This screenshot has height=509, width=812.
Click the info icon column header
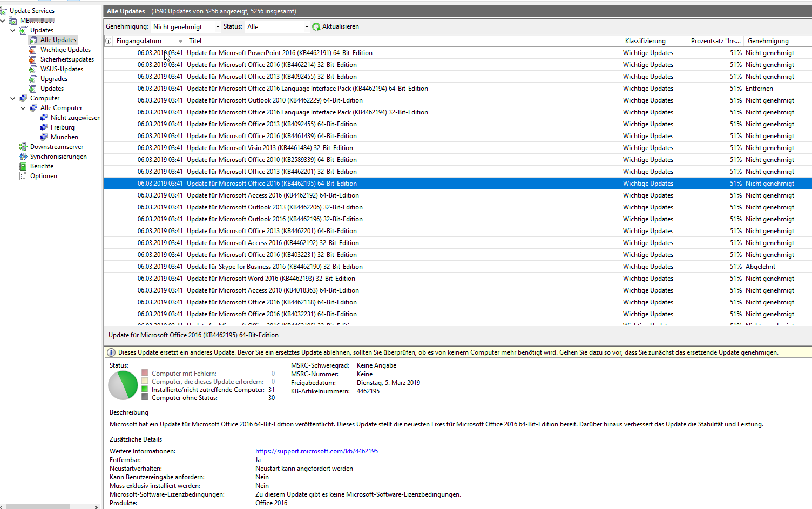point(108,41)
